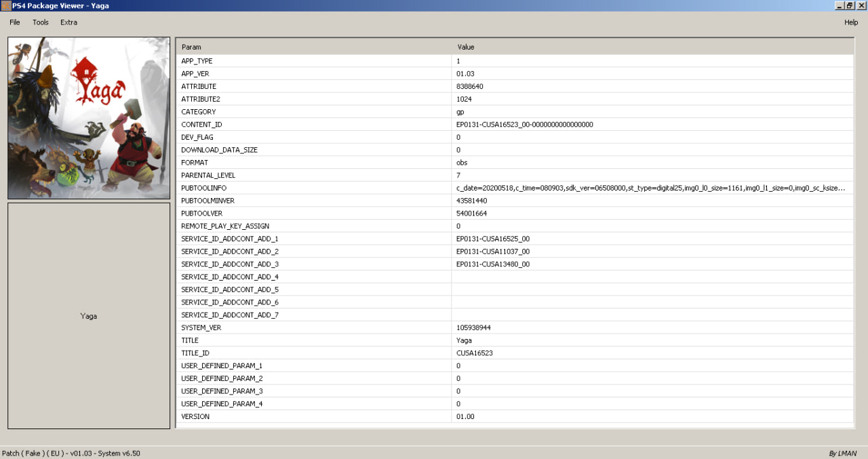Select the SERVICE_ID_ADDCONT_ADD_3 parameter
The height and width of the screenshot is (459, 868).
coord(230,264)
